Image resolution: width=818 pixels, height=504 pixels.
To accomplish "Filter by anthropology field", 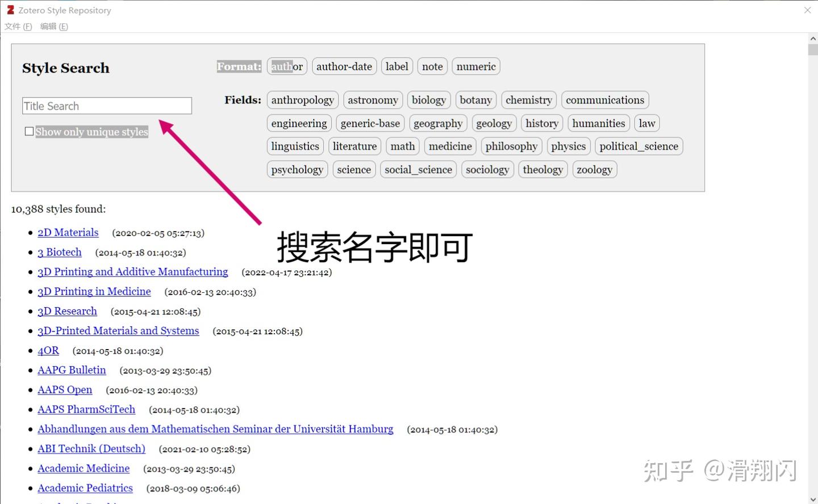I will [303, 100].
